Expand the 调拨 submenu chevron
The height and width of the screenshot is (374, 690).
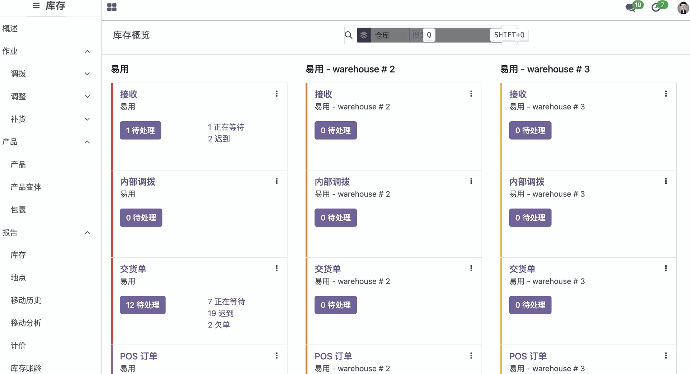point(88,74)
